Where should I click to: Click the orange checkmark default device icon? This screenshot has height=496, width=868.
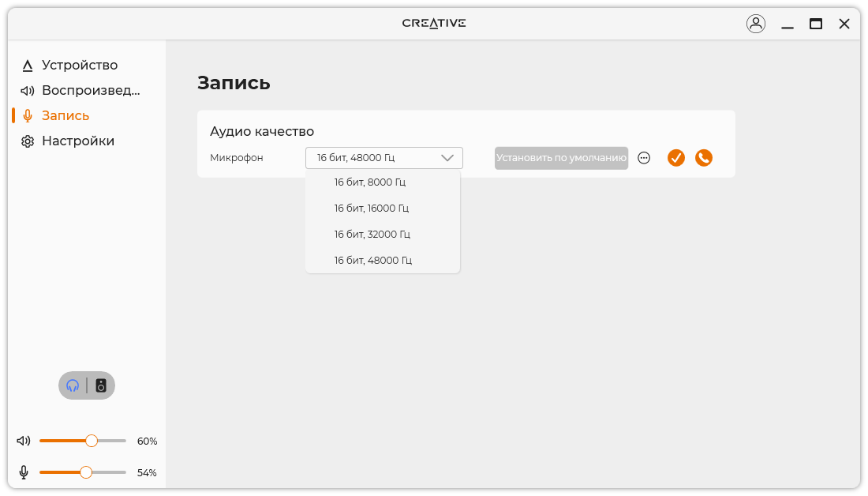676,158
